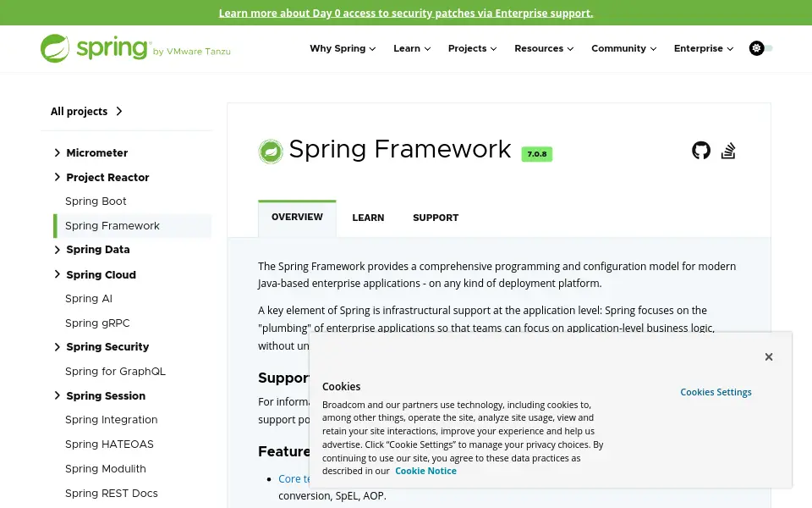The width and height of the screenshot is (812, 508).
Task: Open the Learn navigation dropdown
Action: [x=412, y=48]
